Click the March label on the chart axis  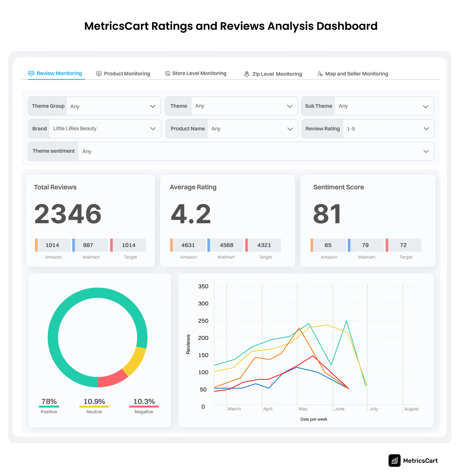(234, 409)
